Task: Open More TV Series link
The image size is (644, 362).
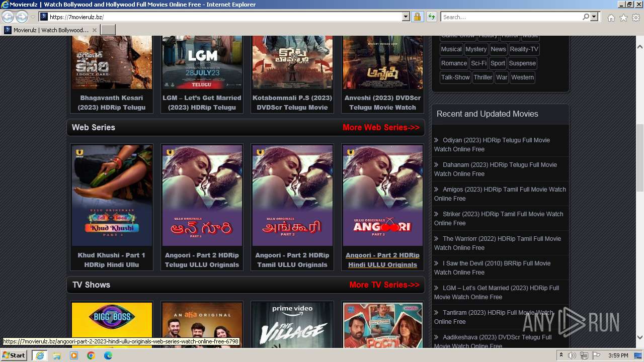Action: [x=384, y=285]
